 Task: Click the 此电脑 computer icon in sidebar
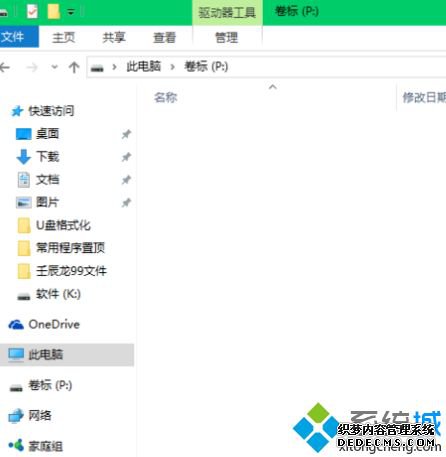(16, 355)
